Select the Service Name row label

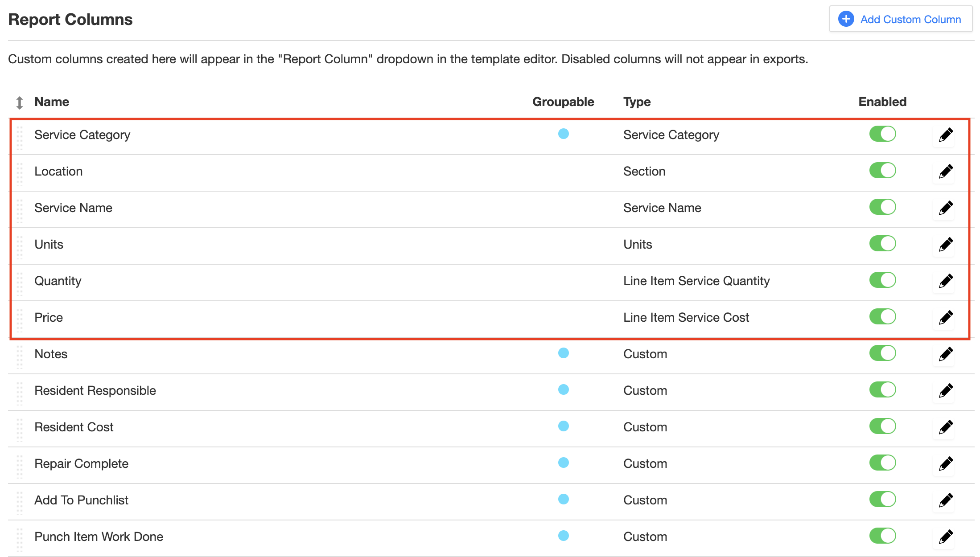point(73,208)
